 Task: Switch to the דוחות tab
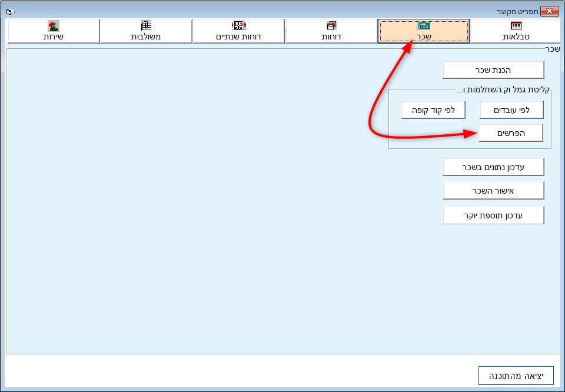coord(331,31)
